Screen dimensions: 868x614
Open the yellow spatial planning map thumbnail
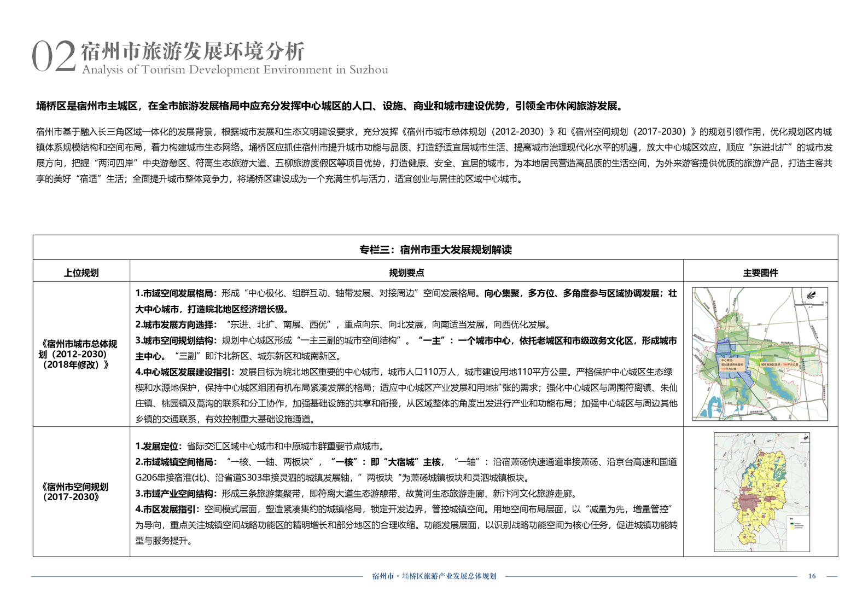pos(761,491)
